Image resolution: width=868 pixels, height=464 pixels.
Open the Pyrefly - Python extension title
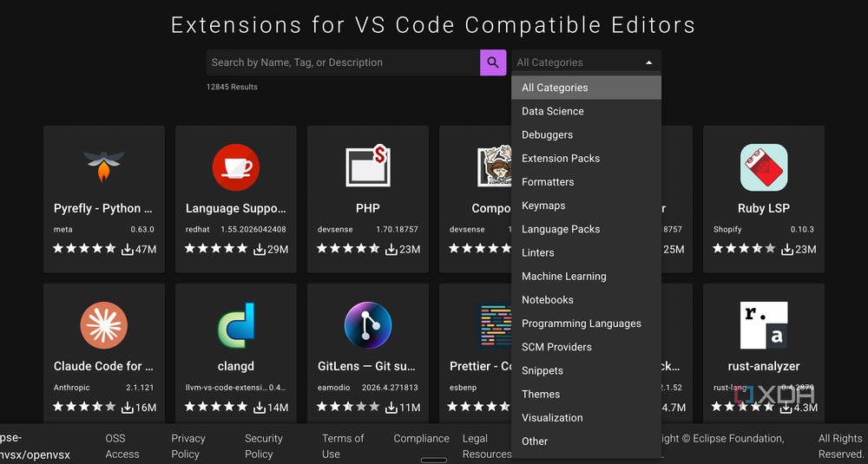(103, 208)
